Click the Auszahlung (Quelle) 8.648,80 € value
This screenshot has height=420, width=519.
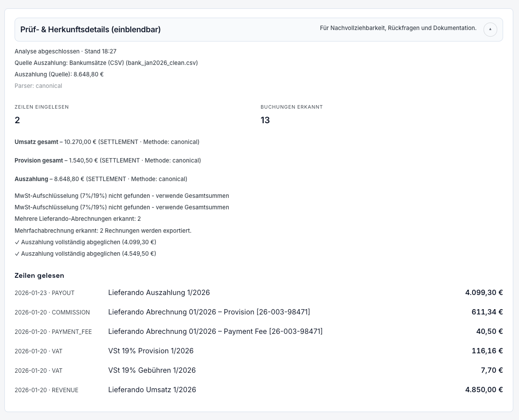pyautogui.click(x=59, y=74)
